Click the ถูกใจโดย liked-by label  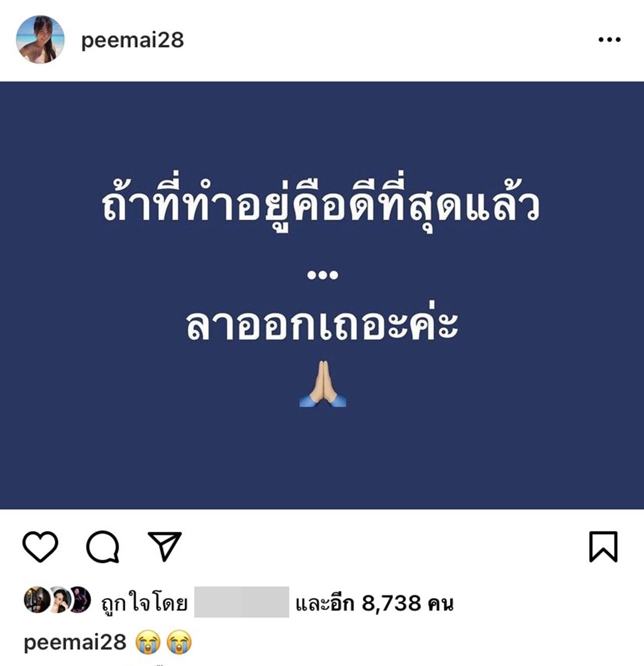click(x=144, y=603)
